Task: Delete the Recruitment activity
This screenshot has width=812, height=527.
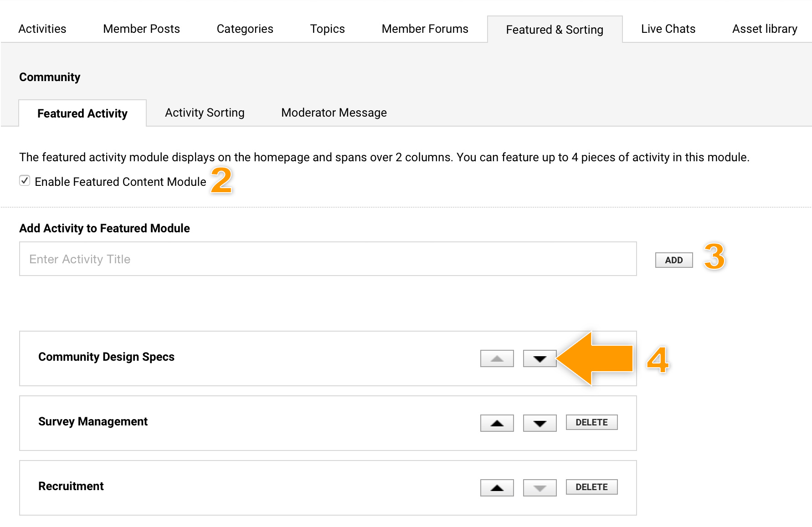Action: pos(591,487)
